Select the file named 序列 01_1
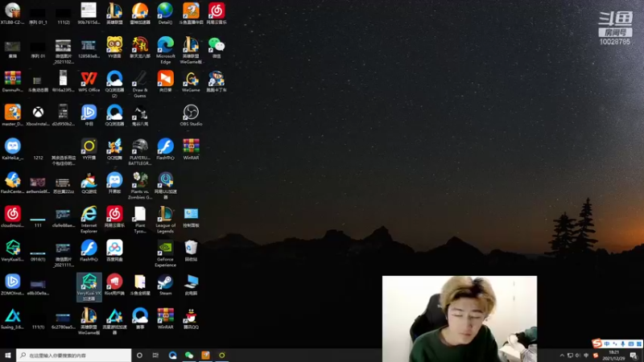Viewport: 644px width, 362px height. [x=38, y=14]
